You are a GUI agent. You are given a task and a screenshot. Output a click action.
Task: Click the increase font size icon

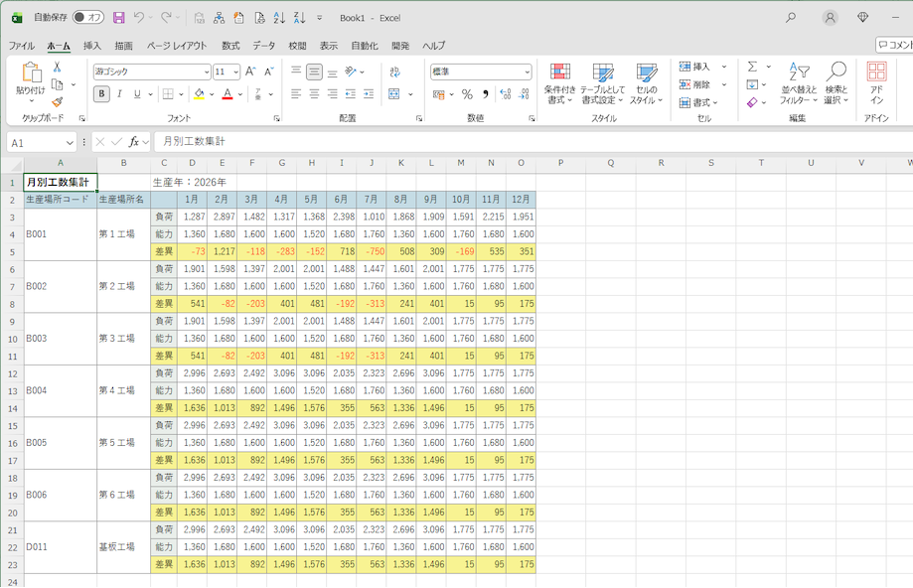coord(250,72)
